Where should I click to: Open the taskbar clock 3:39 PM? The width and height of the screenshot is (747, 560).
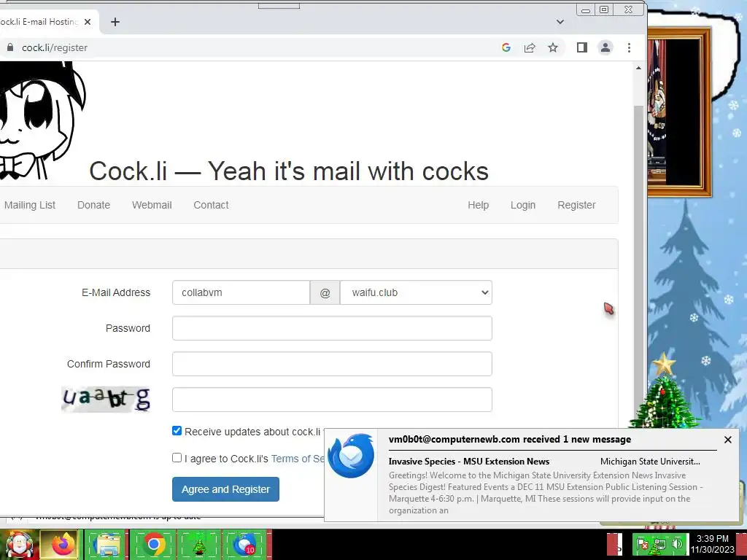[x=712, y=544]
